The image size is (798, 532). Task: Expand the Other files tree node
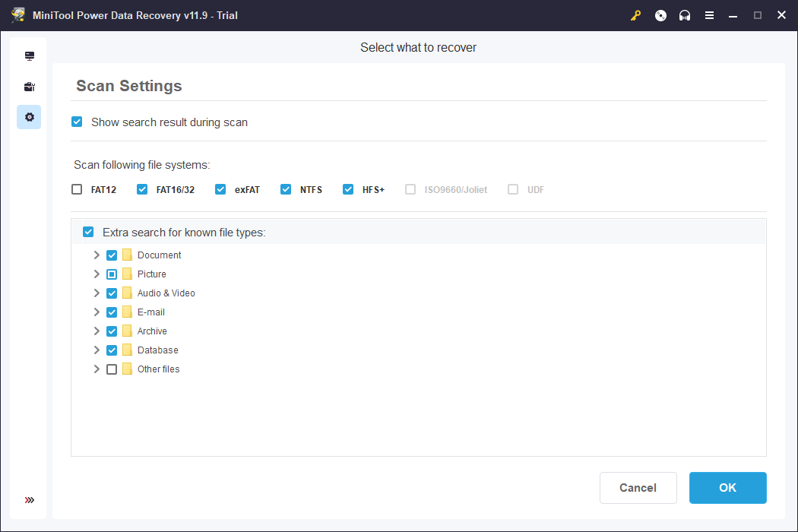(x=97, y=369)
